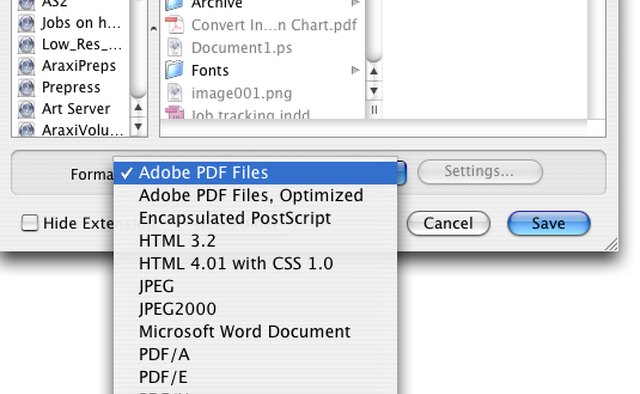Click the Document1.ps file icon
Viewport: 640px width, 394px height.
(175, 47)
